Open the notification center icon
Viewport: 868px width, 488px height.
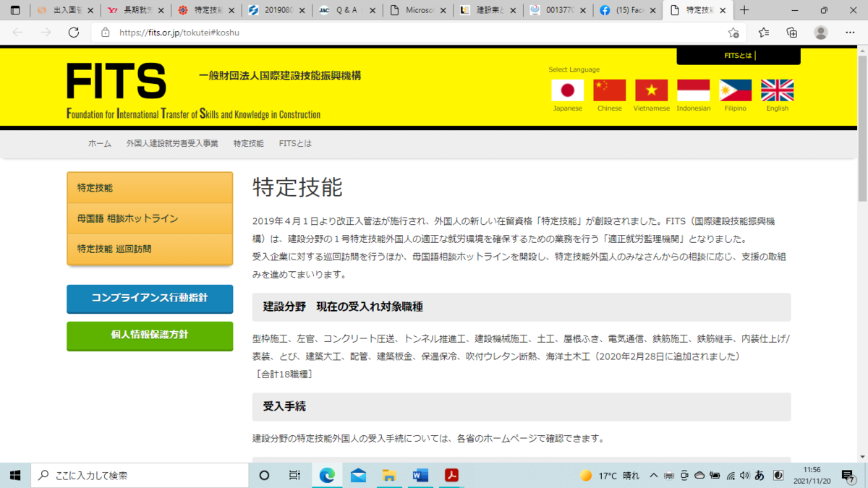(x=848, y=475)
